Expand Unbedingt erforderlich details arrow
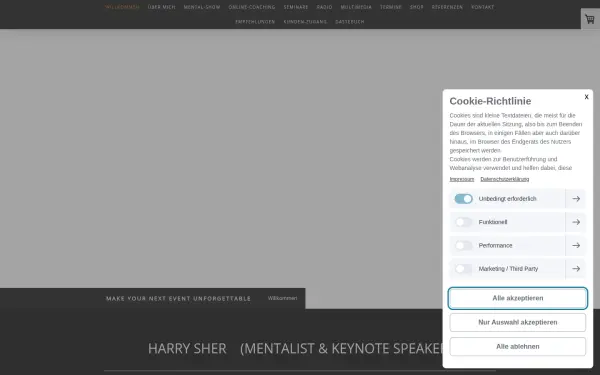The width and height of the screenshot is (600, 375). point(576,199)
